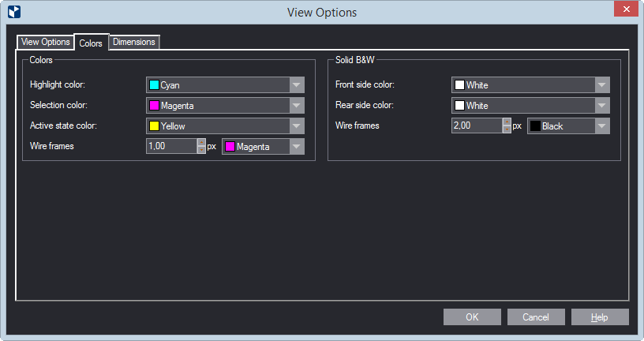Click the application logo icon in title bar

click(x=14, y=12)
